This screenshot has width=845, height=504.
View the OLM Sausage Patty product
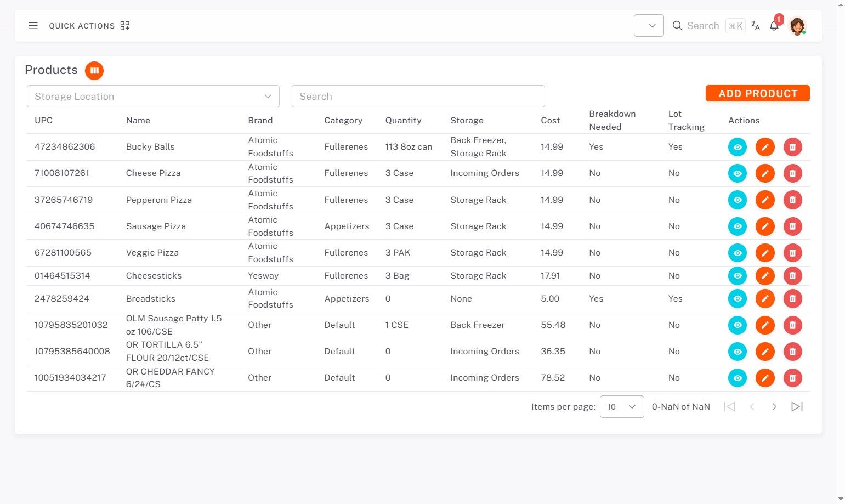pos(738,325)
